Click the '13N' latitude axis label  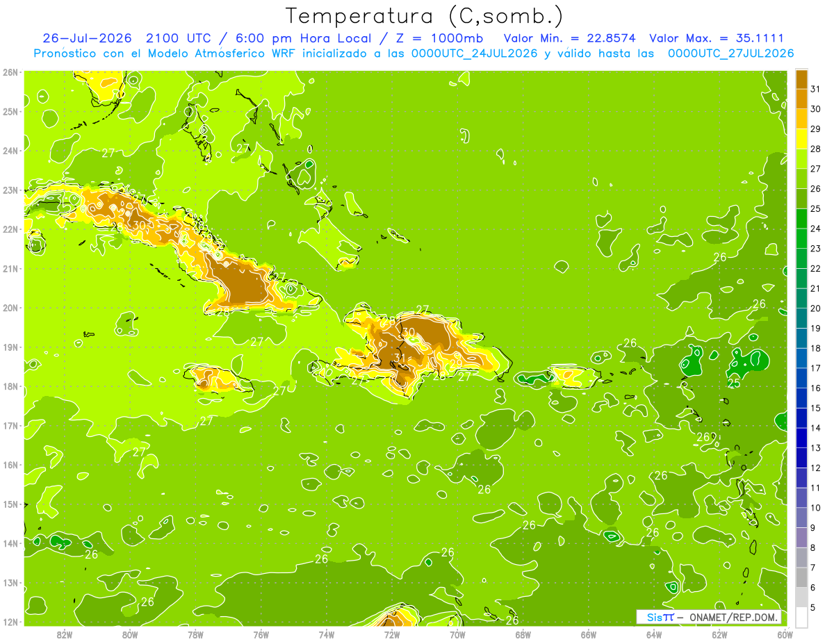pos(10,582)
